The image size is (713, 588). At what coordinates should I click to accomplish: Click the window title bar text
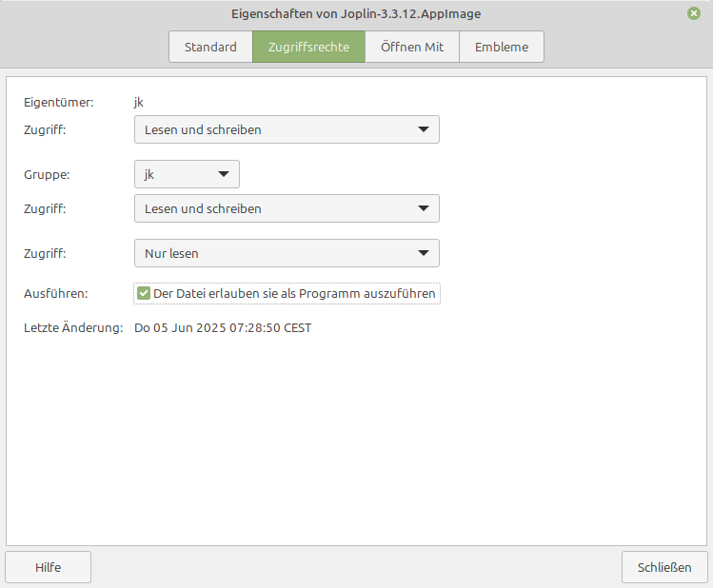tap(356, 13)
